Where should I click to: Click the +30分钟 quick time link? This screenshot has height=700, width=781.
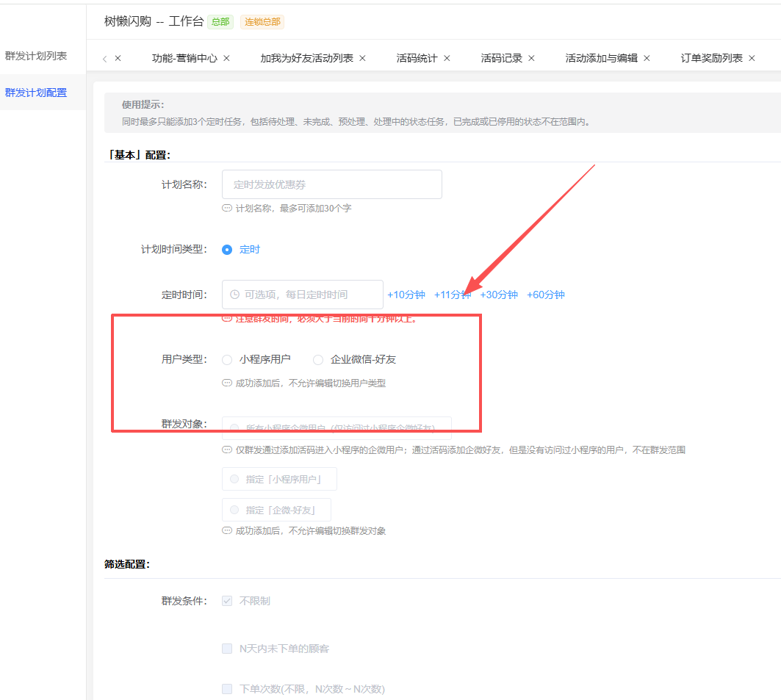tap(499, 295)
